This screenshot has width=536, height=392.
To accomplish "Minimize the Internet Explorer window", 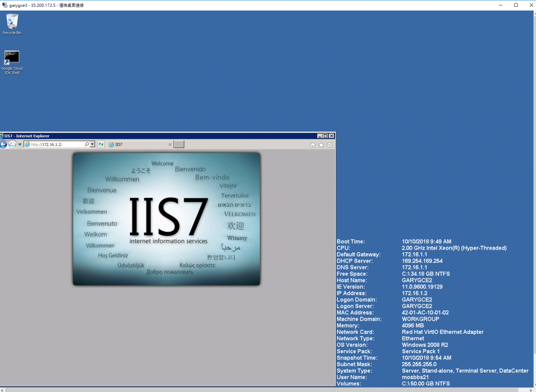I will click(320, 136).
